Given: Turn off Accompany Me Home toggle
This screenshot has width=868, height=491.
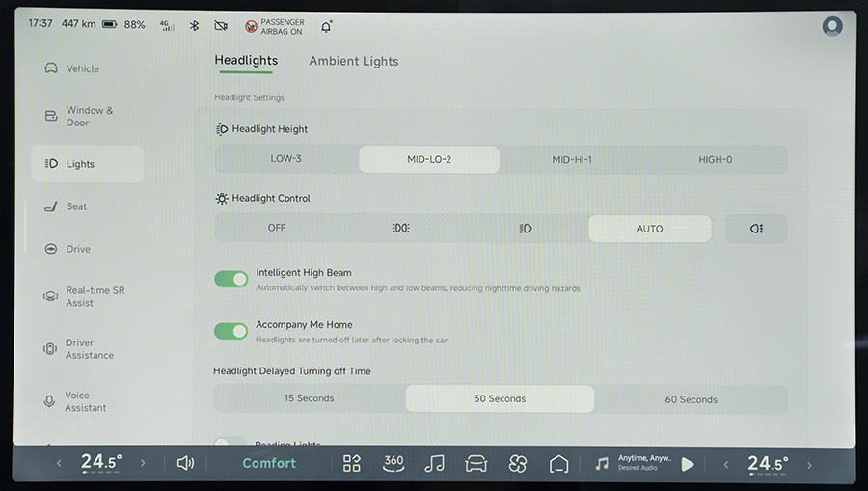Looking at the screenshot, I should coord(231,331).
